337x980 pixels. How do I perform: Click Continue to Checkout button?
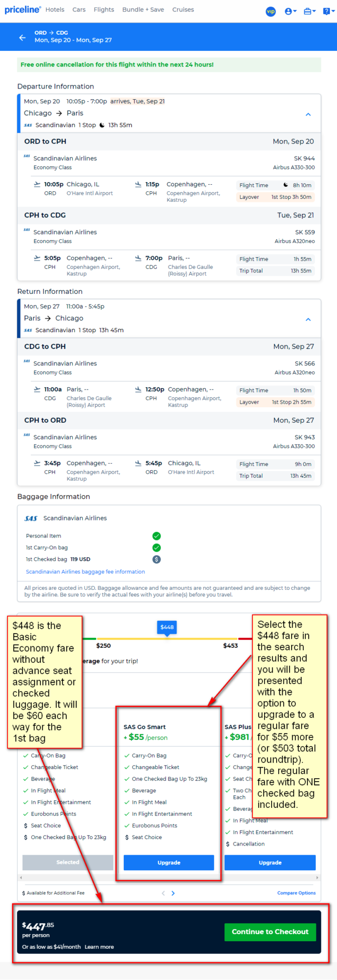270,932
